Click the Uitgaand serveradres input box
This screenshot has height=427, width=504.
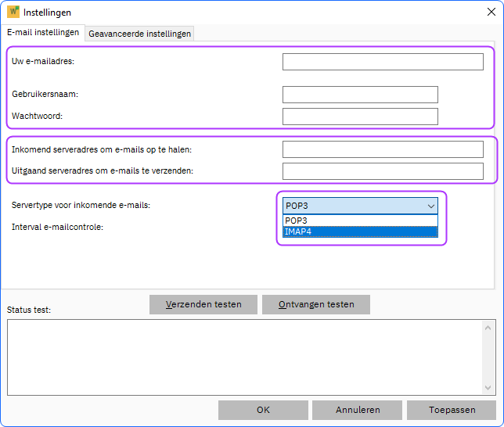(383, 171)
